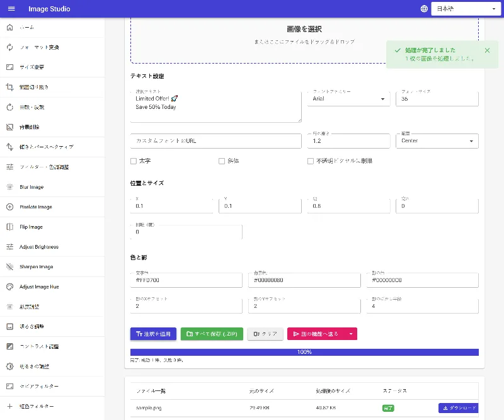The width and height of the screenshot is (504, 420).
Task: Click the Y position field
Action: pos(260,206)
